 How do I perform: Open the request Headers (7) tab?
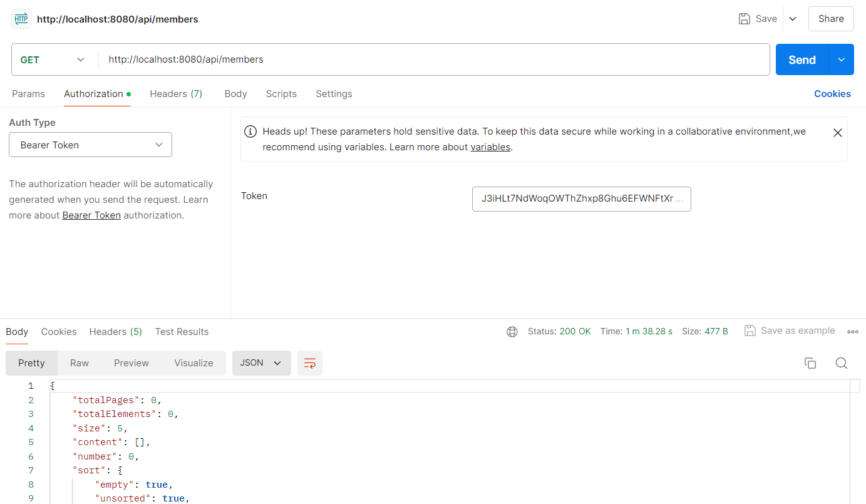pyautogui.click(x=176, y=94)
